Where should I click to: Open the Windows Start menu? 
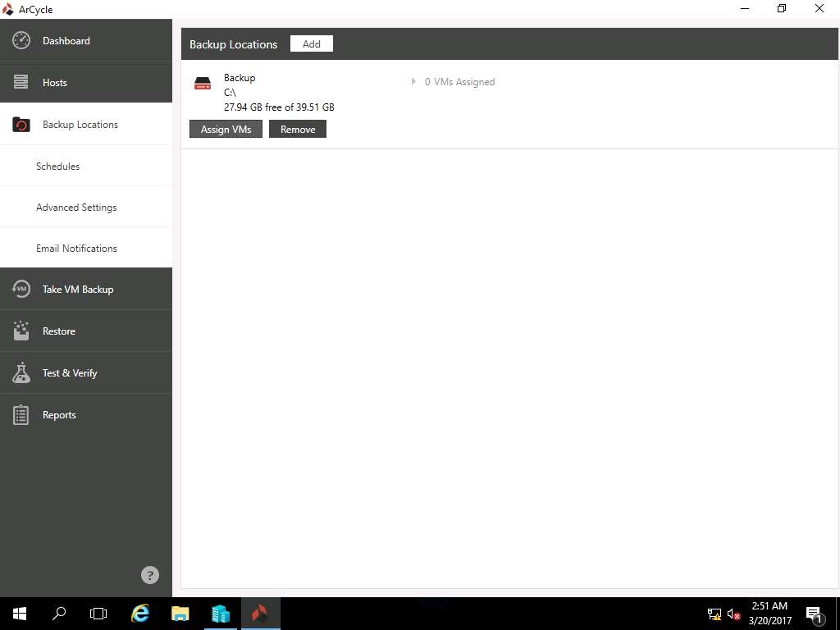[x=20, y=614]
